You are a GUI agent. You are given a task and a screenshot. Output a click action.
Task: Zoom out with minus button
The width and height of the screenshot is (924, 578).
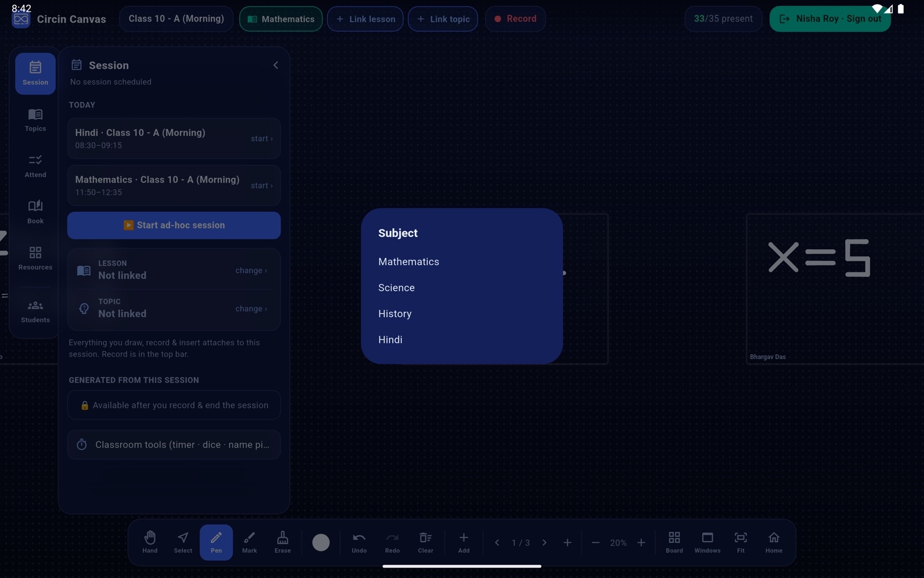coord(595,543)
